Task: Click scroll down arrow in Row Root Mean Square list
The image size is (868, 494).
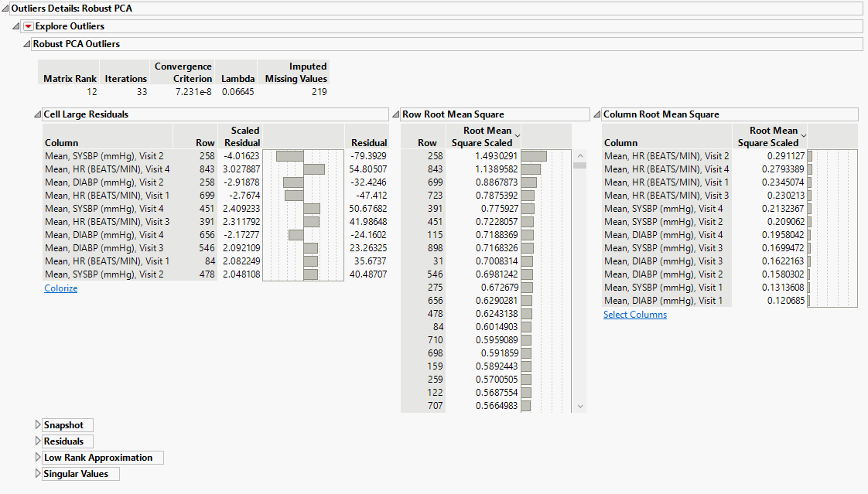Action: tap(579, 406)
